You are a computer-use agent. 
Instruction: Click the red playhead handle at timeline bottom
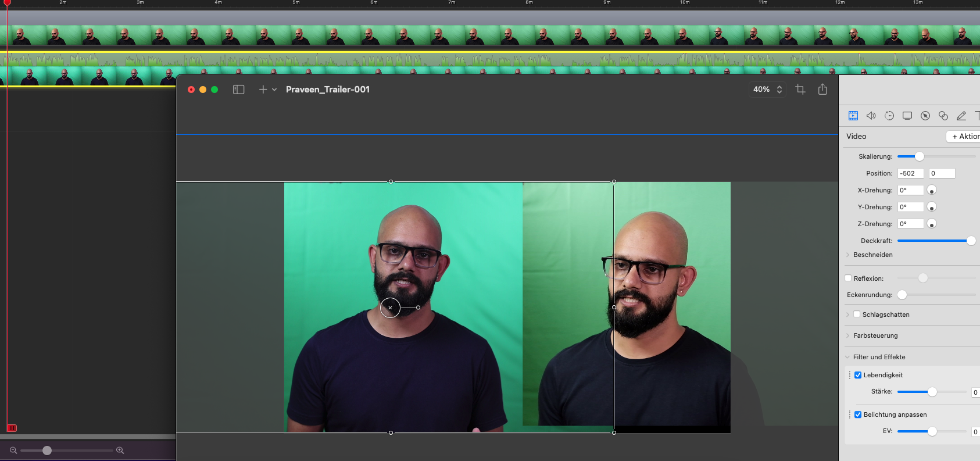pos(12,428)
